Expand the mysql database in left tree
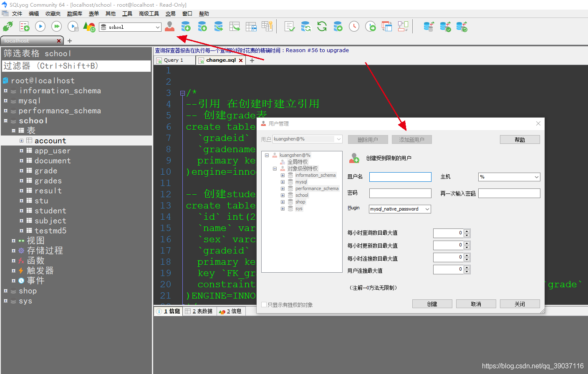 (5, 101)
